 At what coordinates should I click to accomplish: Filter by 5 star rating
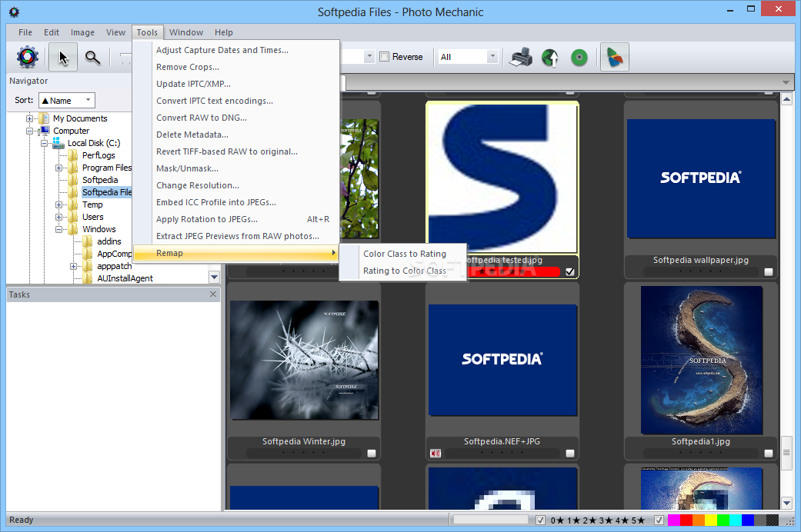pos(638,520)
